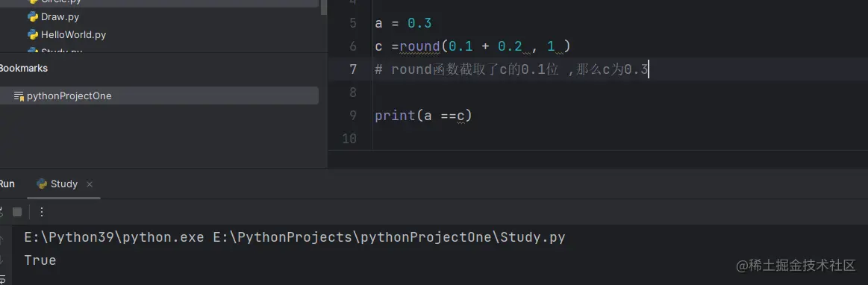868x285 pixels.
Task: Click the soft-wrap icon beside console output
Action: [x=1, y=279]
